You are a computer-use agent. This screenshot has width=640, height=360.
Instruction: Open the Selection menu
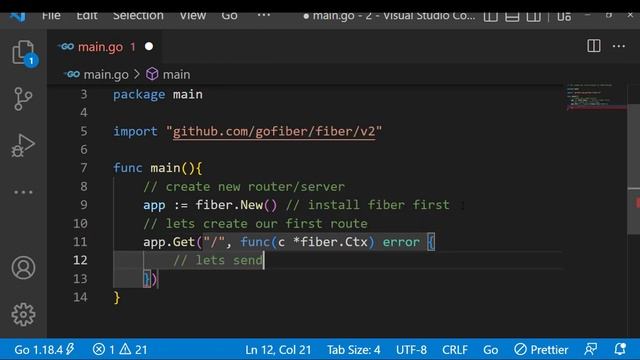pos(138,16)
